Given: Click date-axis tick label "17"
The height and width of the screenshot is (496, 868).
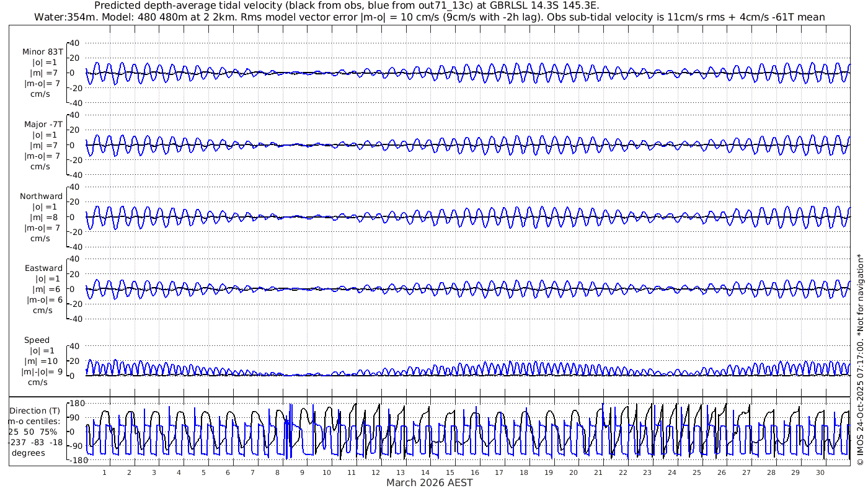Looking at the screenshot, I should [x=500, y=472].
